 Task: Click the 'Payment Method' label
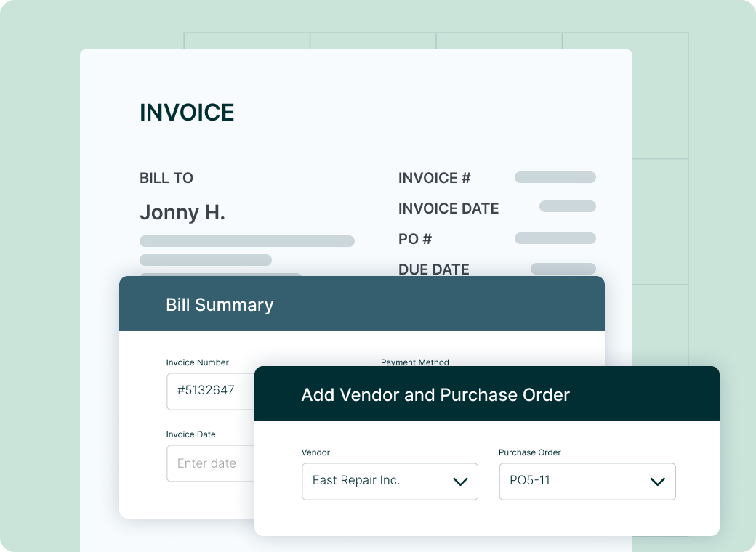point(414,362)
